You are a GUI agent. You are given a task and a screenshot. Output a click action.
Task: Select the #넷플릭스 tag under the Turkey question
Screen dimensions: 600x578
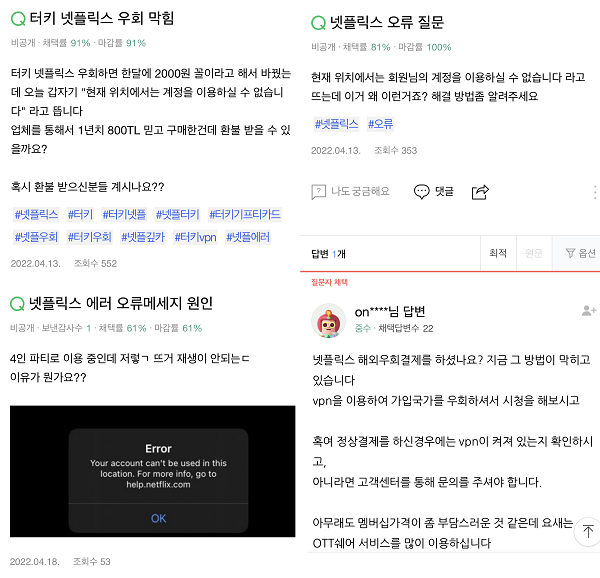coord(36,214)
